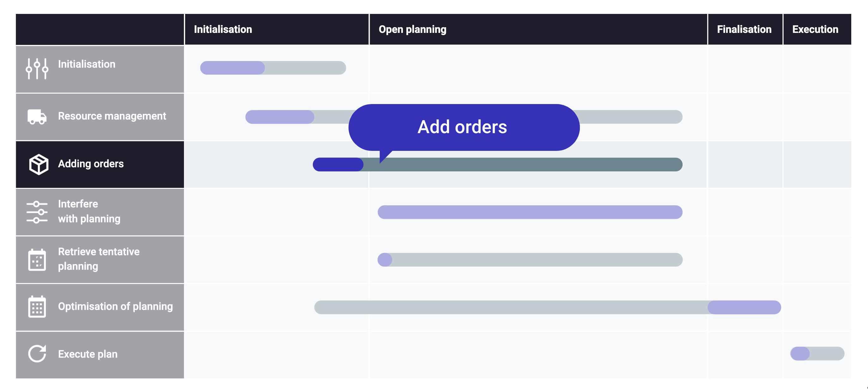Viewport: 868px width, 389px height.
Task: Click the Initialisation row progress bar
Action: tap(273, 68)
